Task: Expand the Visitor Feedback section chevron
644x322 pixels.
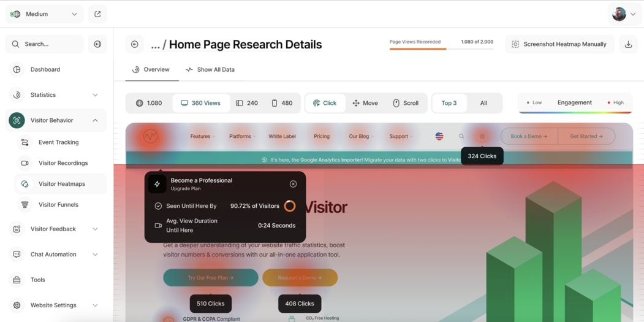Action: [x=96, y=229]
